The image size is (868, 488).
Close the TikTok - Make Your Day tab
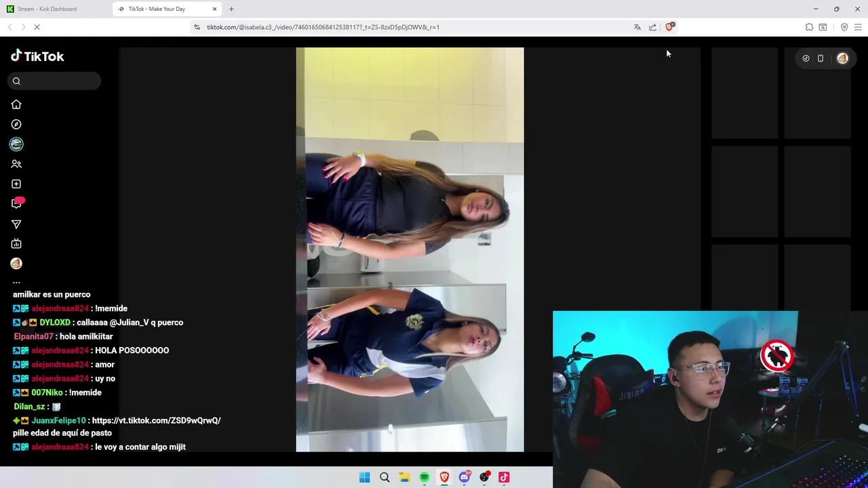[x=215, y=9]
